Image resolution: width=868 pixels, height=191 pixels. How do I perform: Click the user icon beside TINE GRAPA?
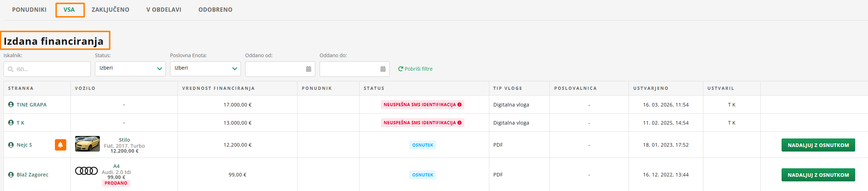(x=11, y=104)
